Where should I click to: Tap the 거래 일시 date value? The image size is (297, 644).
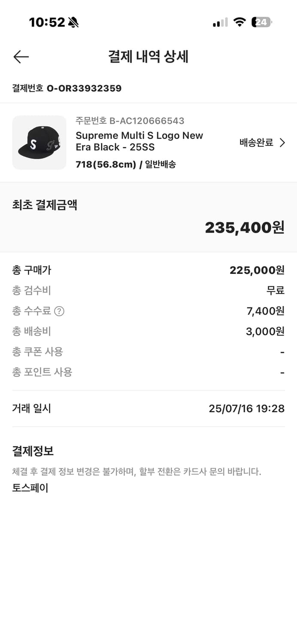(246, 408)
